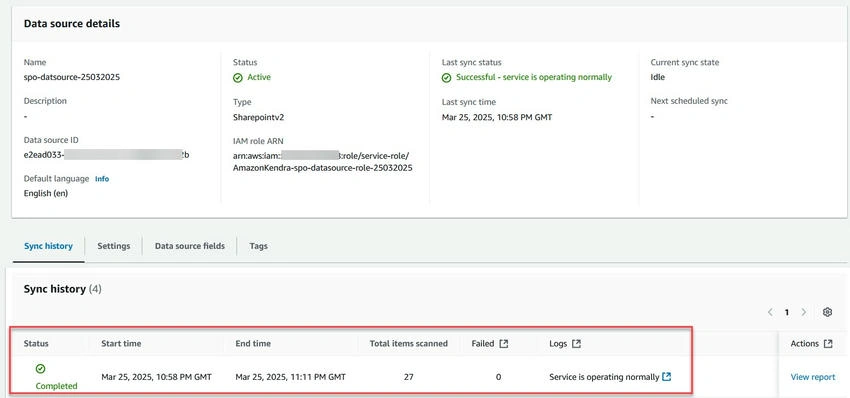Click the external link icon beside Failed
This screenshot has height=398, width=850.
click(x=504, y=343)
